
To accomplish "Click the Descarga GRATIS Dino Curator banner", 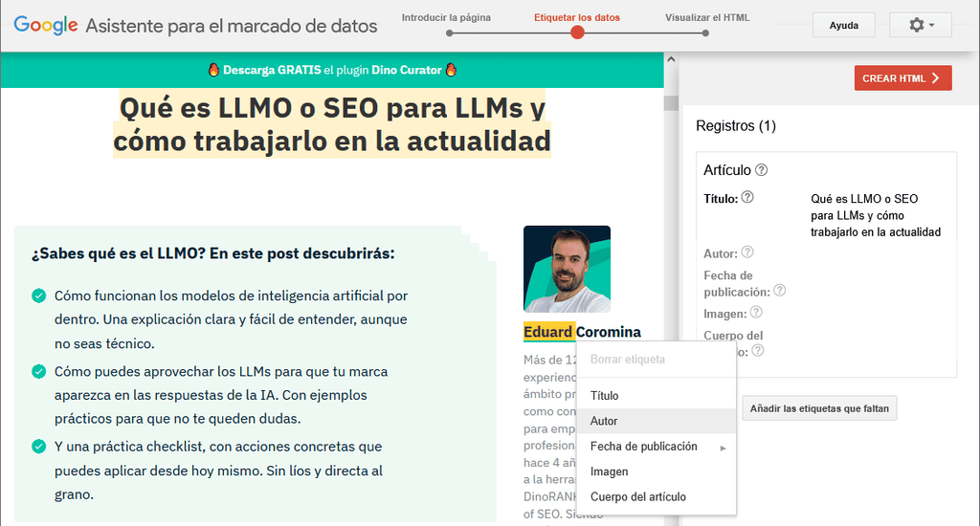I will [x=332, y=70].
